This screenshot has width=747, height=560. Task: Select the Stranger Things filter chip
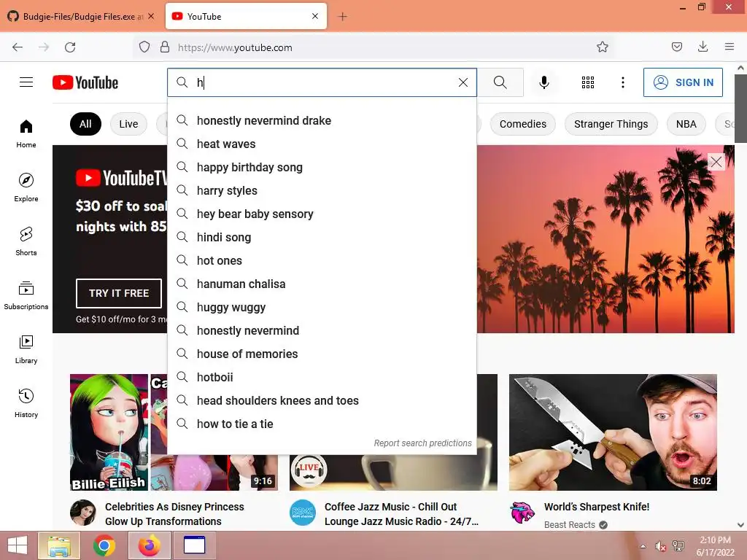coord(611,124)
